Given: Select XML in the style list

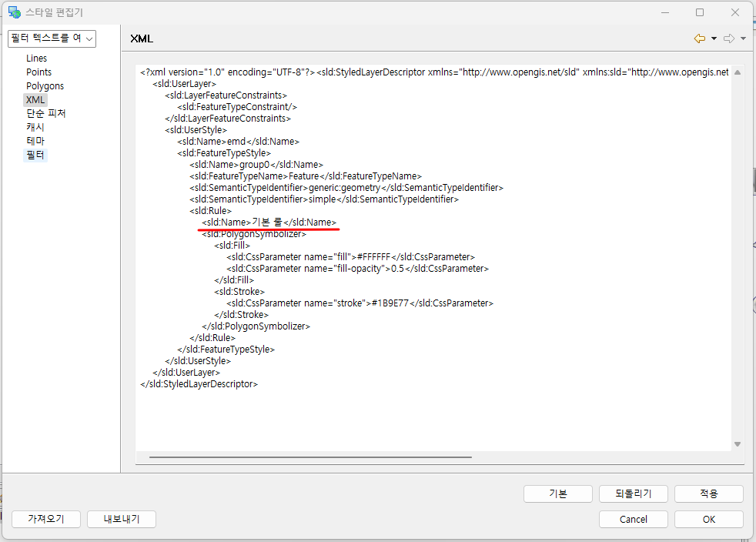Looking at the screenshot, I should pyautogui.click(x=35, y=100).
